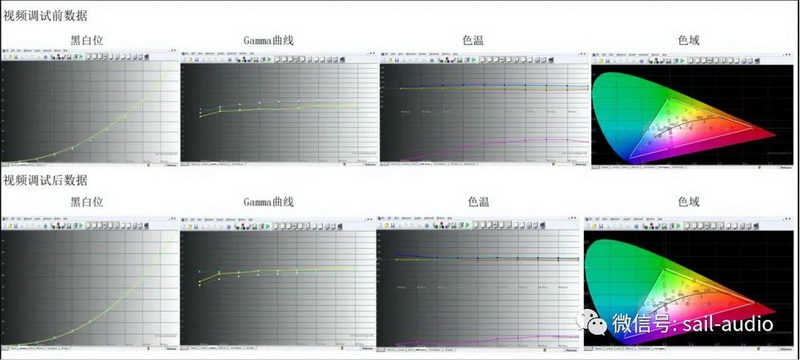Click red vertex of gamut triangle, lower 色域
Viewport: 800px width, 360px height.
754,302
